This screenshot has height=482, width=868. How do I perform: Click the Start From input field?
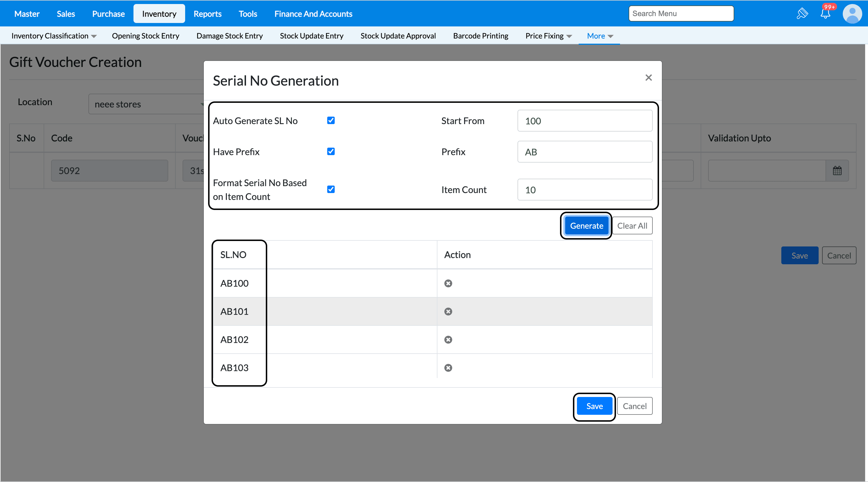pyautogui.click(x=585, y=121)
